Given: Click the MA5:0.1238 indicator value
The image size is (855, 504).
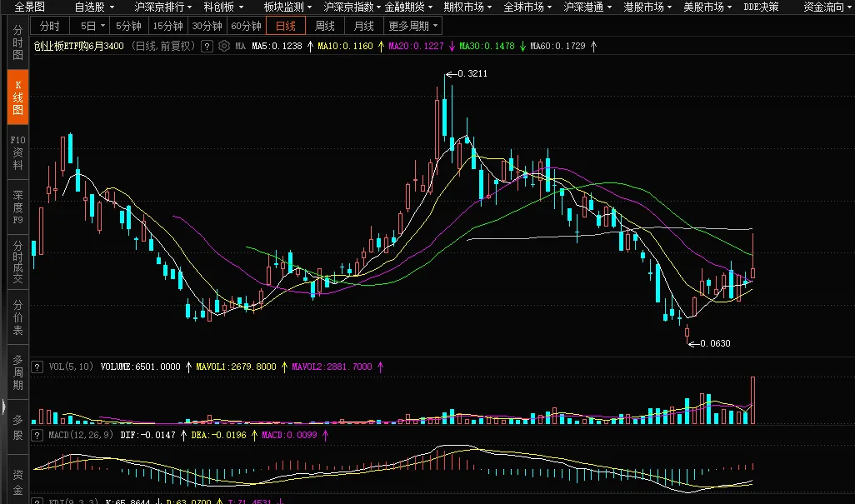Looking at the screenshot, I should [277, 47].
